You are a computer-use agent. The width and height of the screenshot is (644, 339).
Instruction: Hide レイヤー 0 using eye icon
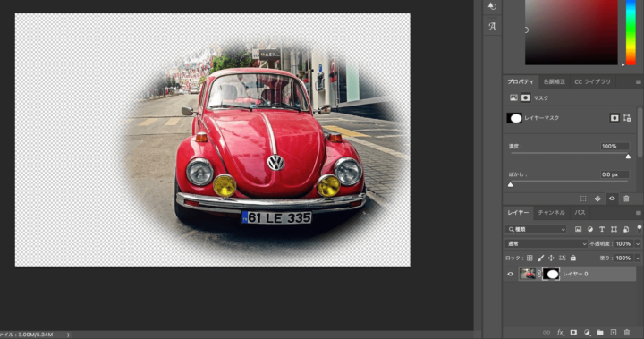pos(511,274)
